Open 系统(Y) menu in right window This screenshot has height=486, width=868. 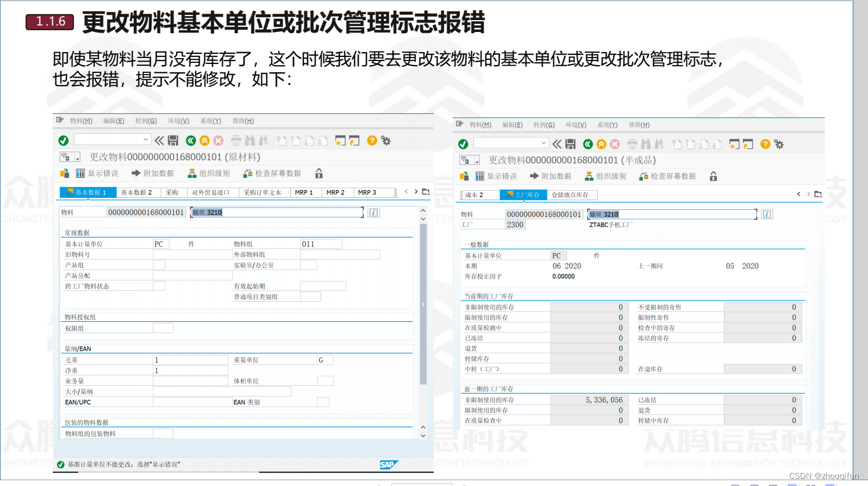607,125
